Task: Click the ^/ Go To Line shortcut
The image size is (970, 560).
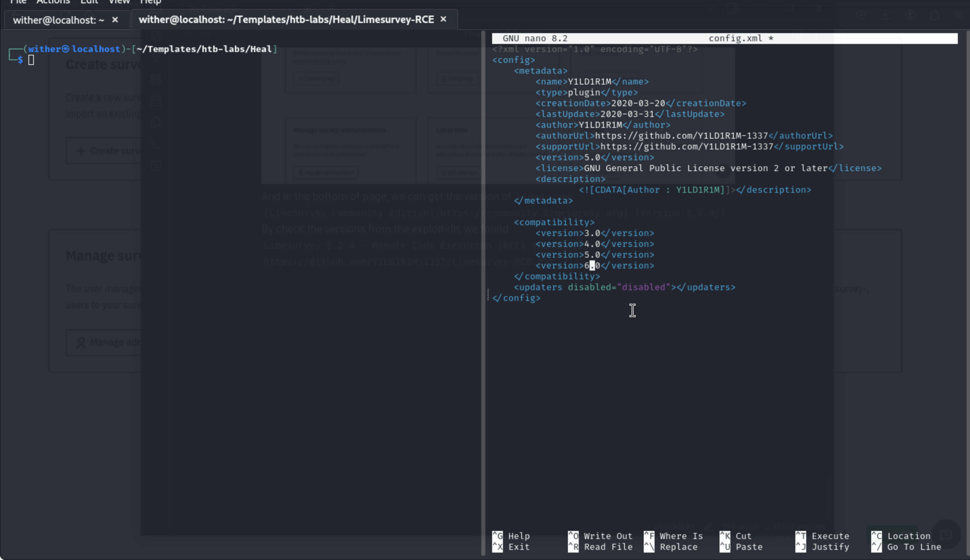Action: click(906, 546)
